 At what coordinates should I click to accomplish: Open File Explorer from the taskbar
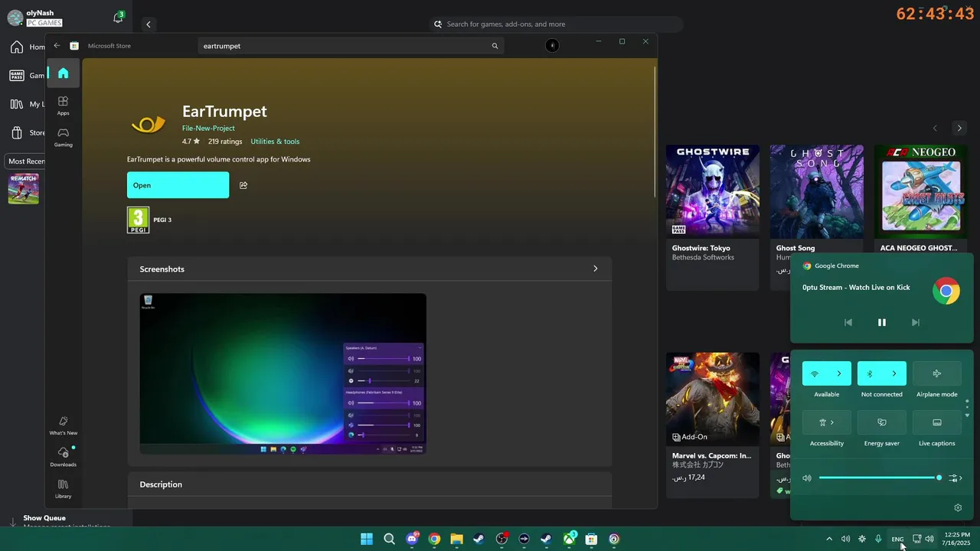(456, 539)
